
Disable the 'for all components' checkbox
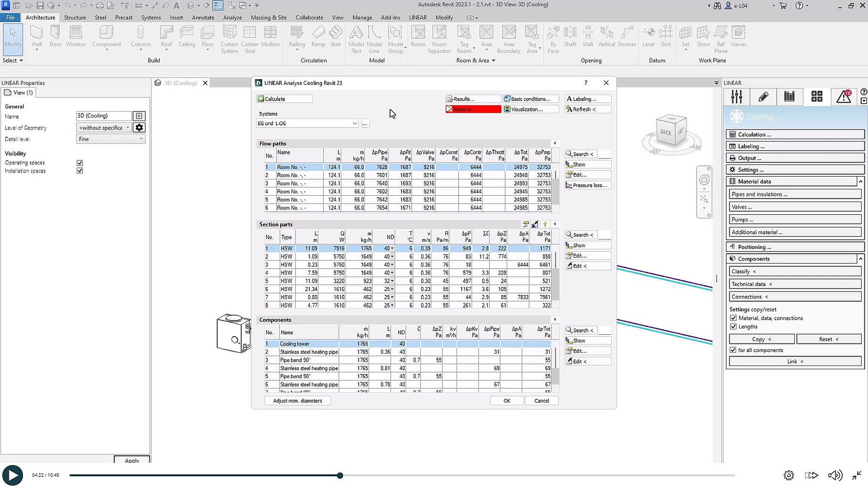point(733,350)
